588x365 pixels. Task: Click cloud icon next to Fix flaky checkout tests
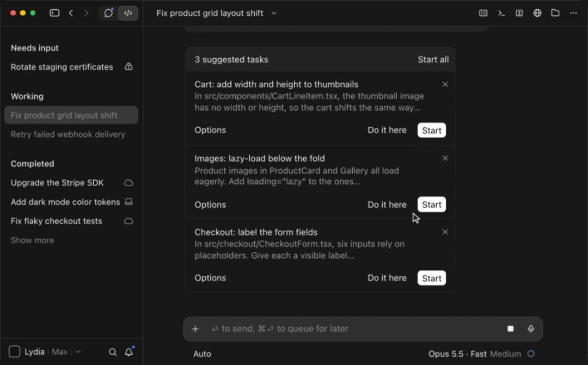[x=128, y=221]
